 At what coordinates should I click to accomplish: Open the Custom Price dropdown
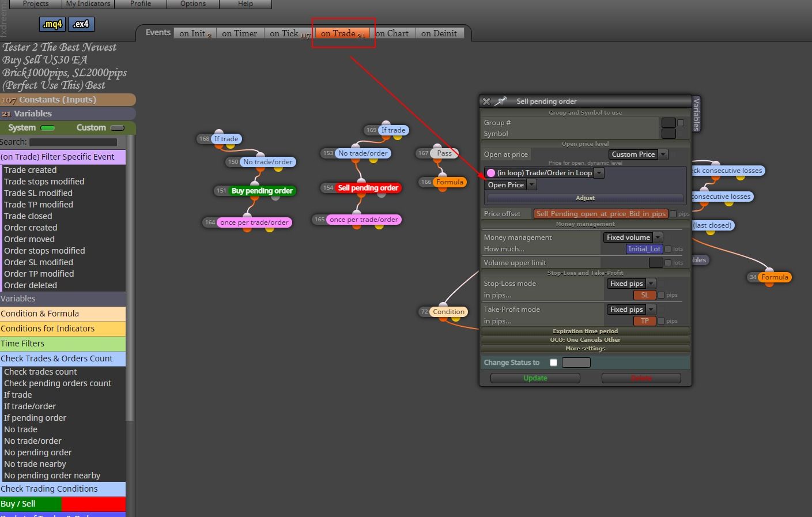tap(638, 154)
